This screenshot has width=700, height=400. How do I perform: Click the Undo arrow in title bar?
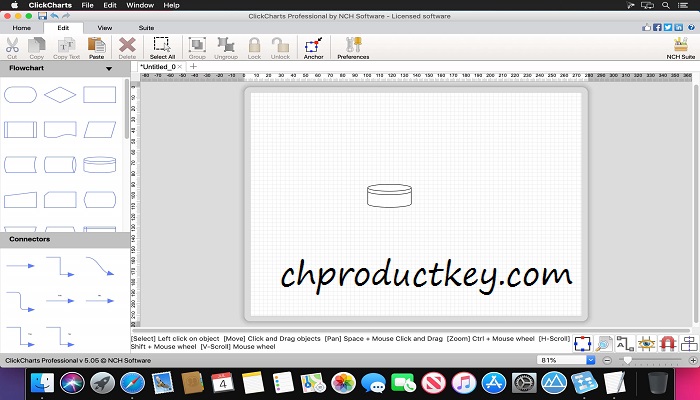54,16
